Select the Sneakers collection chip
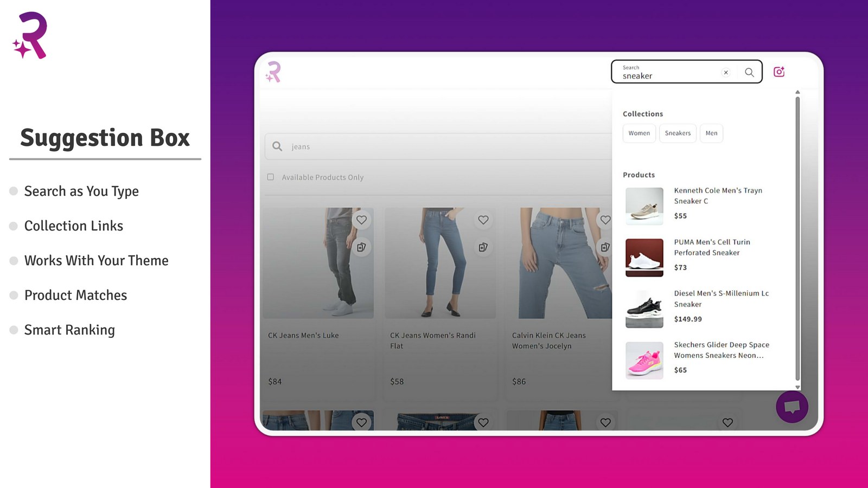 point(678,133)
